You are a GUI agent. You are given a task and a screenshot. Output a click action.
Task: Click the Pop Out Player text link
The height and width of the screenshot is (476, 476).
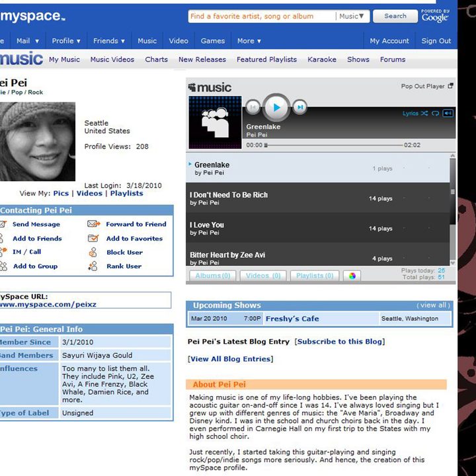pyautogui.click(x=422, y=86)
